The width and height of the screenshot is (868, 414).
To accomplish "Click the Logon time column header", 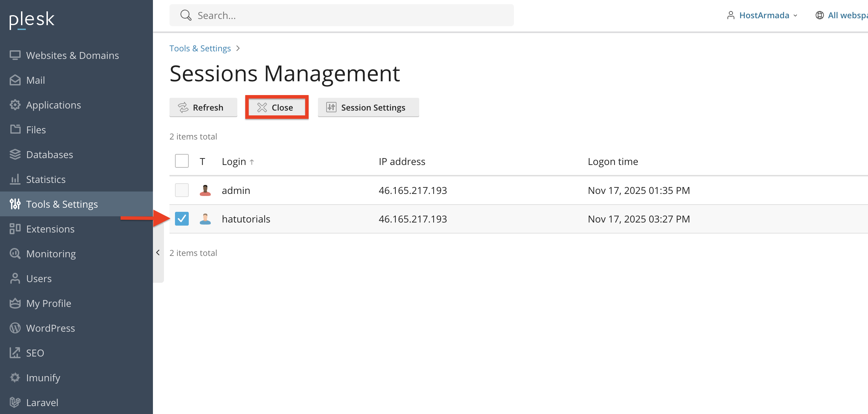I will (x=613, y=162).
